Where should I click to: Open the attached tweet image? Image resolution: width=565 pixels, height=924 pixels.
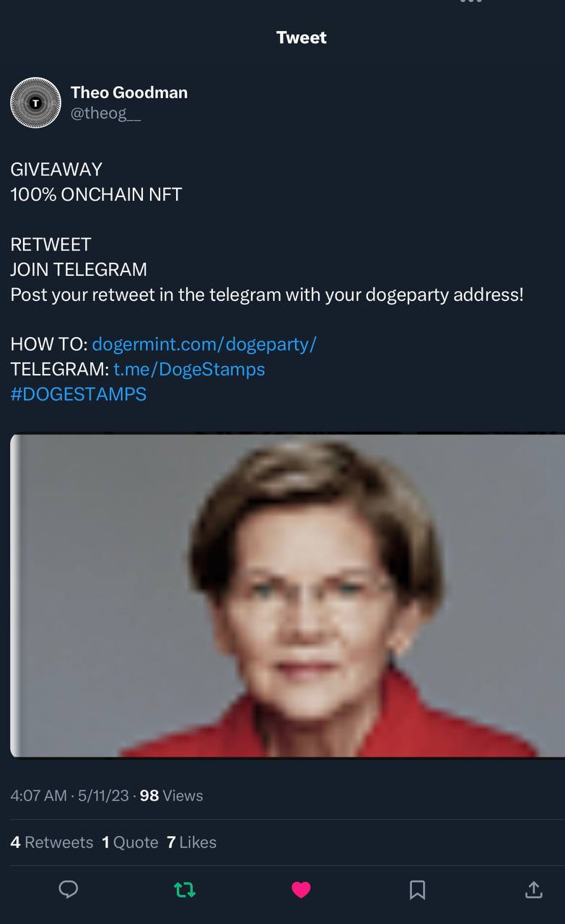(287, 596)
